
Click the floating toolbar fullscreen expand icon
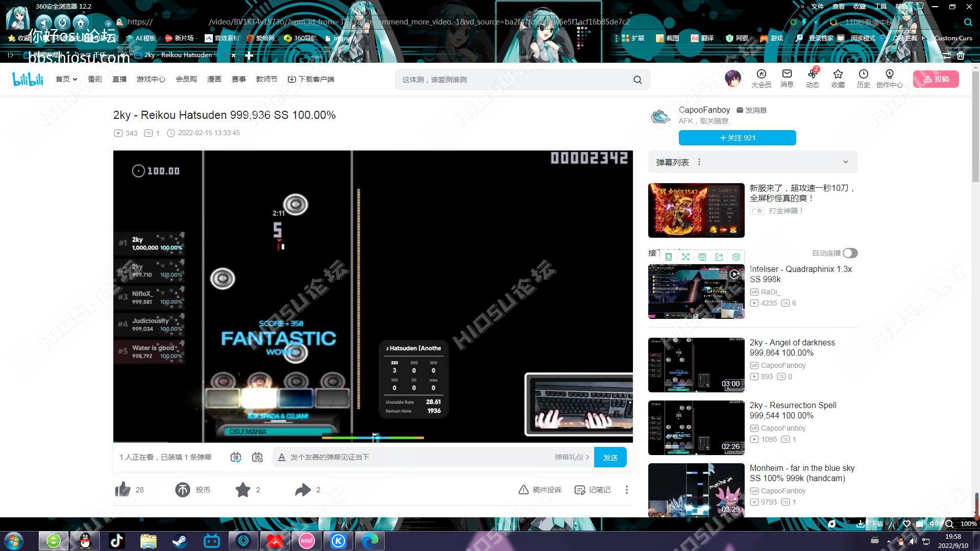685,257
